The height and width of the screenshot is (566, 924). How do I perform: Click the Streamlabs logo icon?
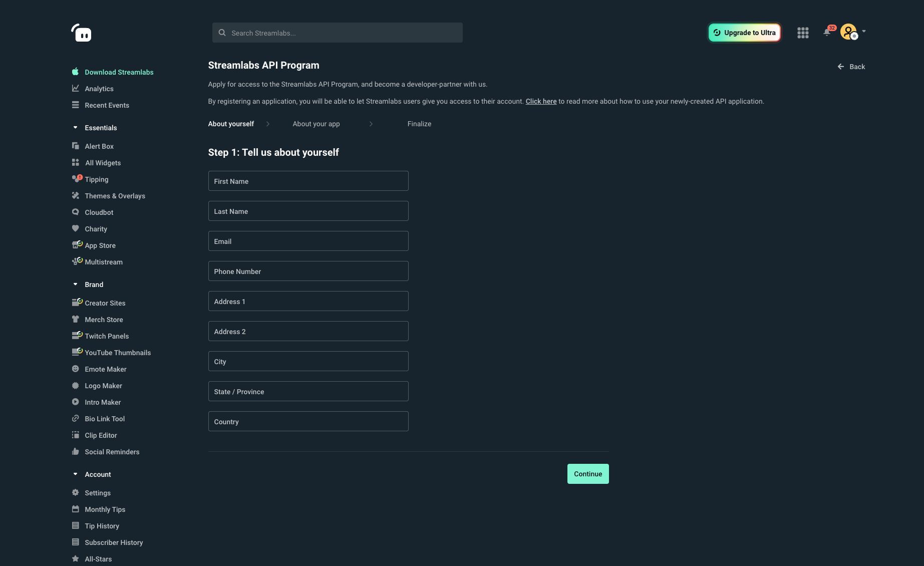tap(81, 33)
